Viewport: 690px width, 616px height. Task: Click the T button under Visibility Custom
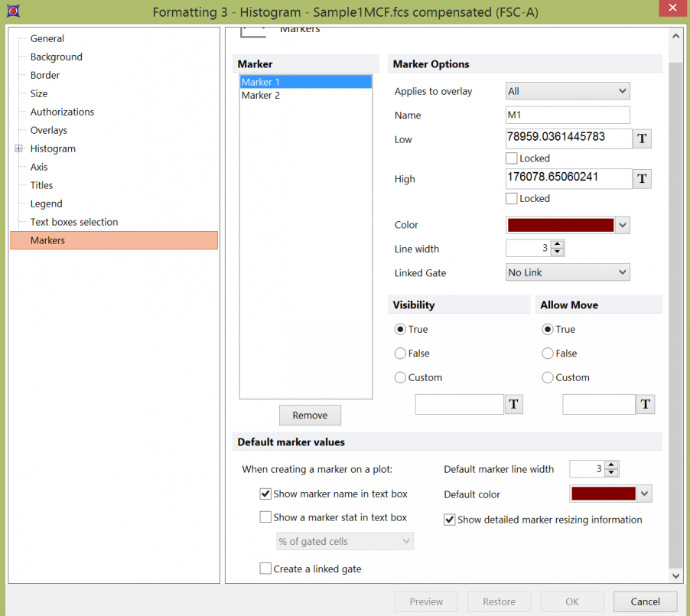tap(513, 405)
